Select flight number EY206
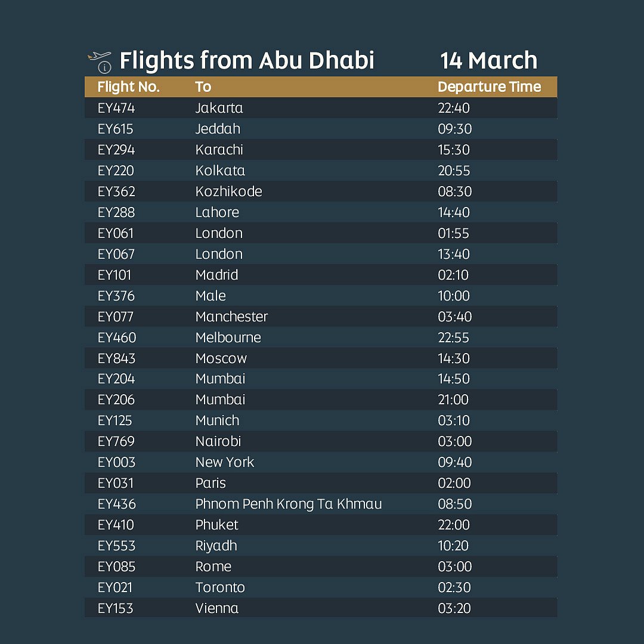This screenshot has height=644, width=644. (116, 400)
